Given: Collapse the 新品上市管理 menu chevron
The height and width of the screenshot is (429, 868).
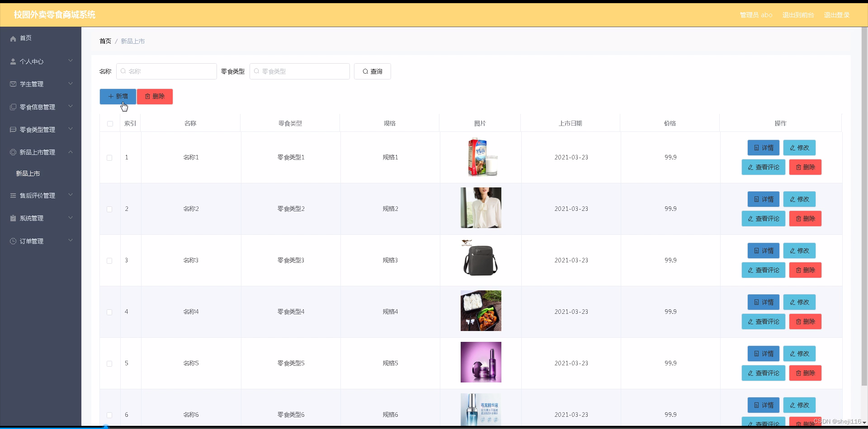Looking at the screenshot, I should point(71,152).
